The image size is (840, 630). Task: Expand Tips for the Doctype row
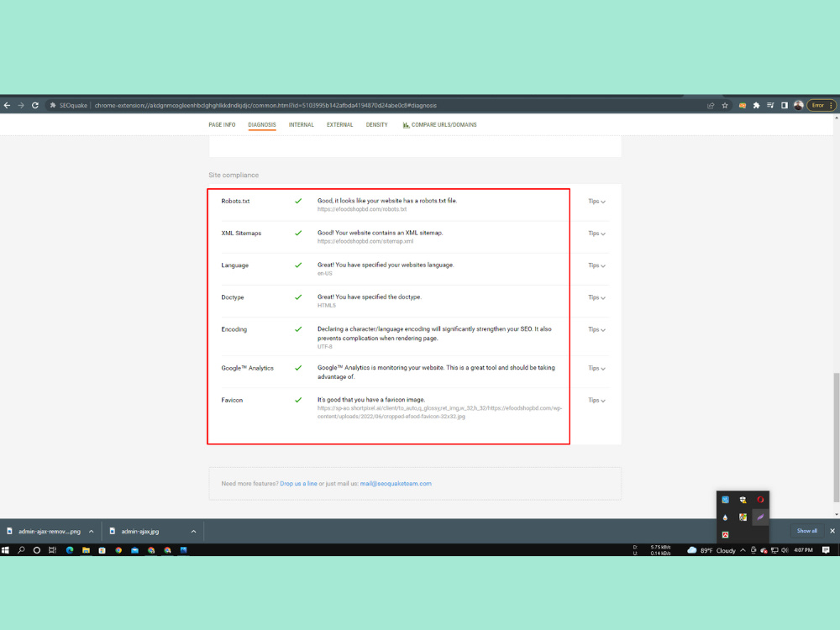(596, 298)
